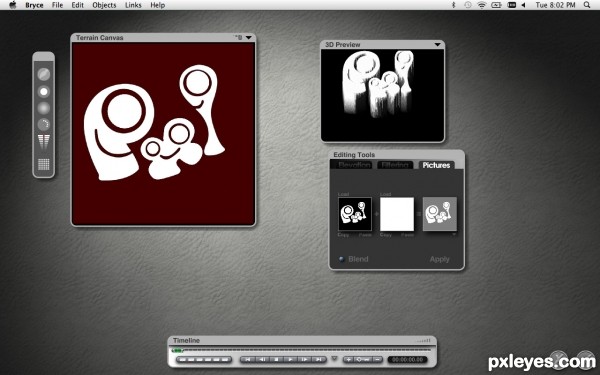The height and width of the screenshot is (375, 600).
Task: Open the timeline options triangle
Action: coord(334,358)
